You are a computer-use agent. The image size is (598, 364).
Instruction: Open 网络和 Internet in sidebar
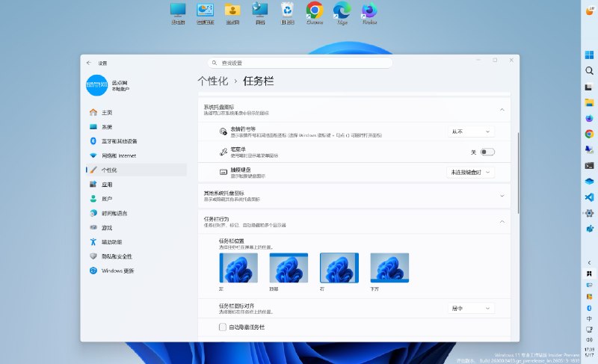pyautogui.click(x=137, y=155)
